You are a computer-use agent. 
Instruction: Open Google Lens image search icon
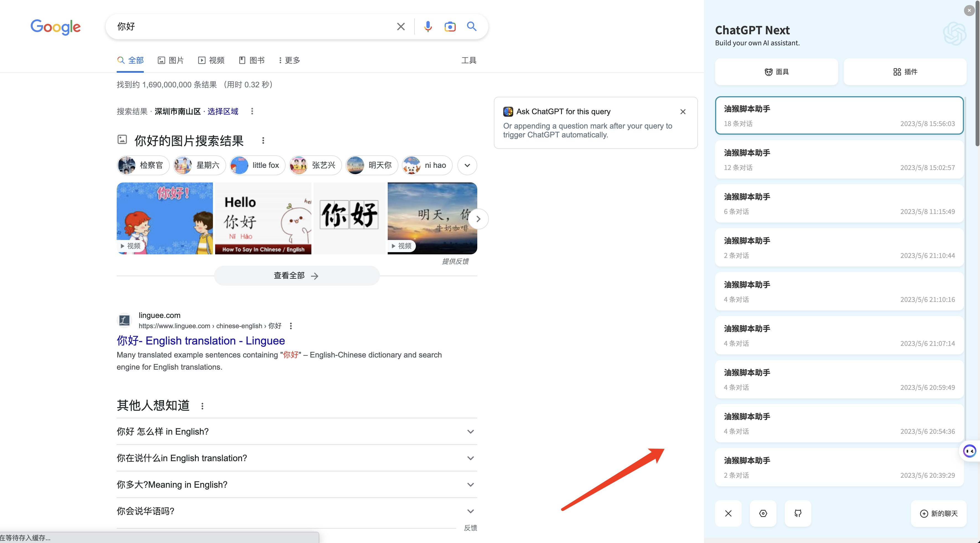pos(450,27)
